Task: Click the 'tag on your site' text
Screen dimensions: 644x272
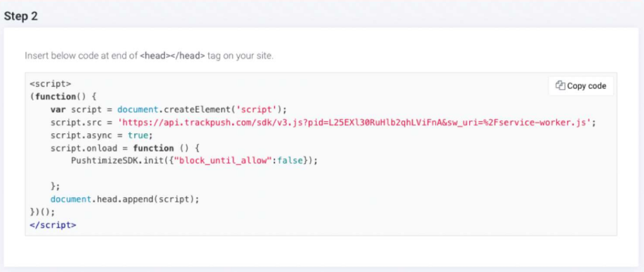Action: point(240,56)
